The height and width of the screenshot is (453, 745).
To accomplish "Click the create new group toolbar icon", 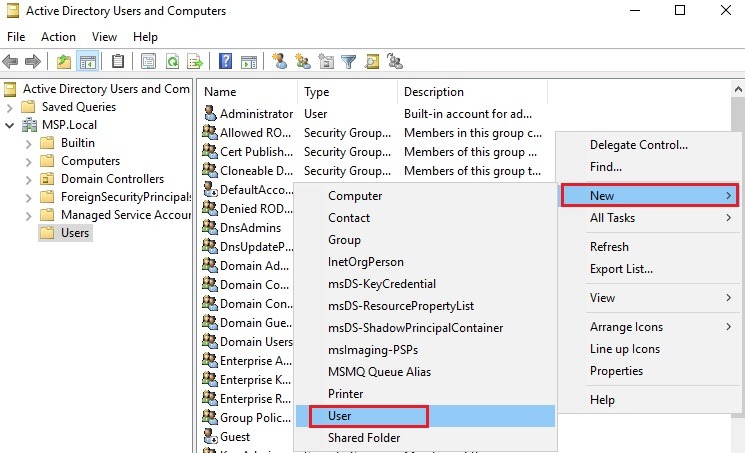I will (303, 61).
